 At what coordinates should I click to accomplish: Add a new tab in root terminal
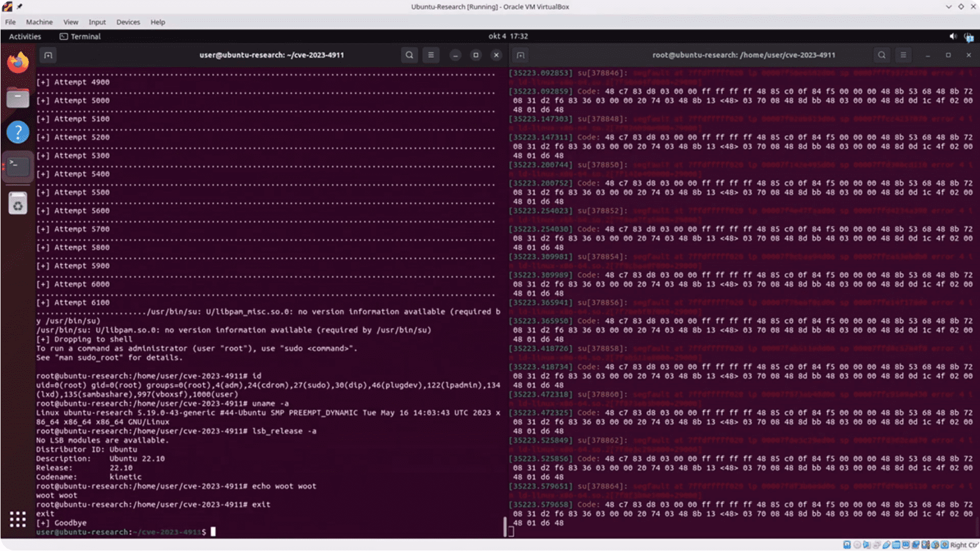520,55
